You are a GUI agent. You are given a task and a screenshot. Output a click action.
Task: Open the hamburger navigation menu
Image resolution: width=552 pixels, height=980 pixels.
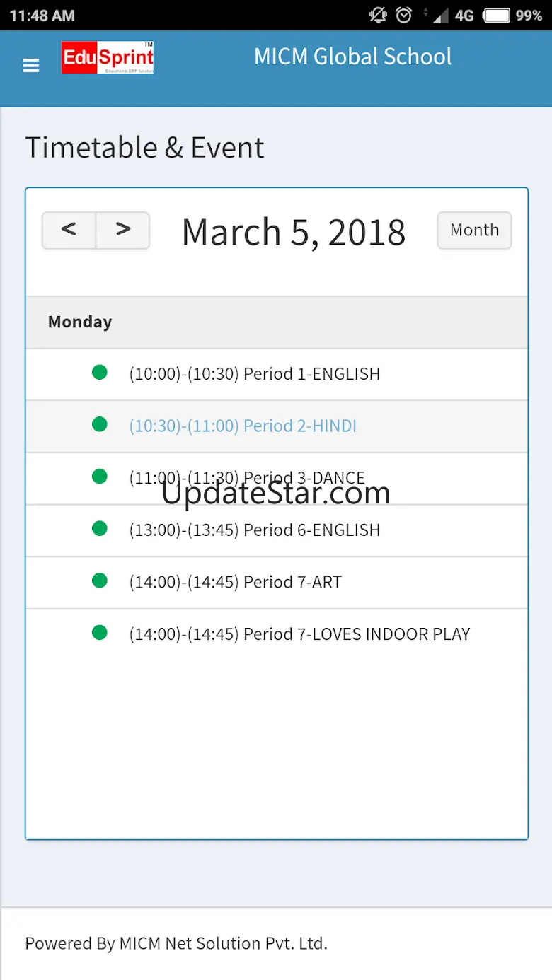(31, 66)
